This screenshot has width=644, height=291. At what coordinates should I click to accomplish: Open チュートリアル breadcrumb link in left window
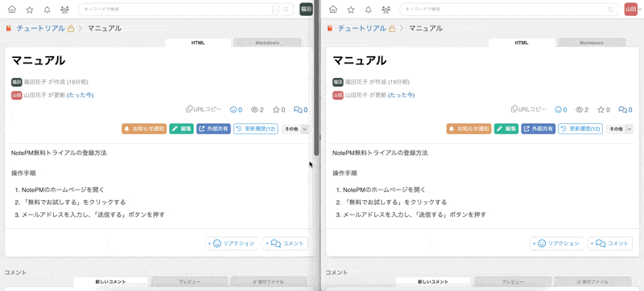[x=41, y=28]
